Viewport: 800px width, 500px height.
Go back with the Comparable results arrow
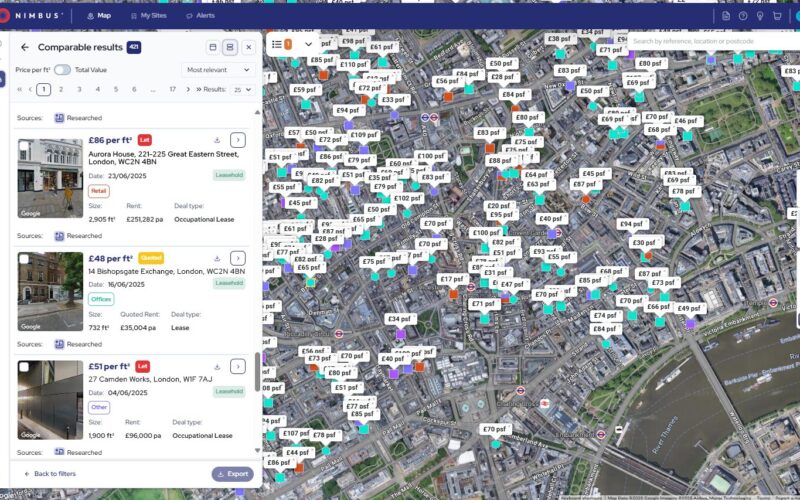pyautogui.click(x=24, y=47)
